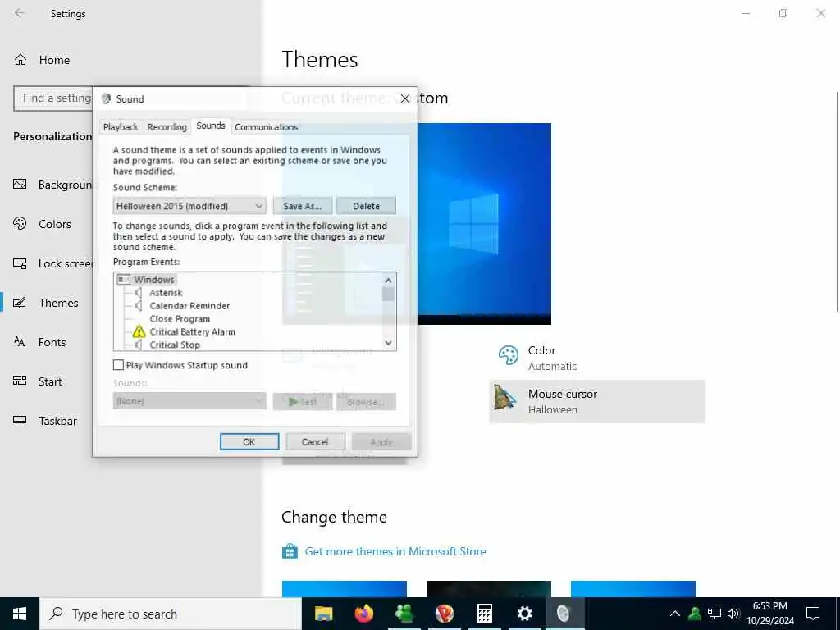
Task: Click the Calendar Reminder speaker icon
Action: [139, 306]
